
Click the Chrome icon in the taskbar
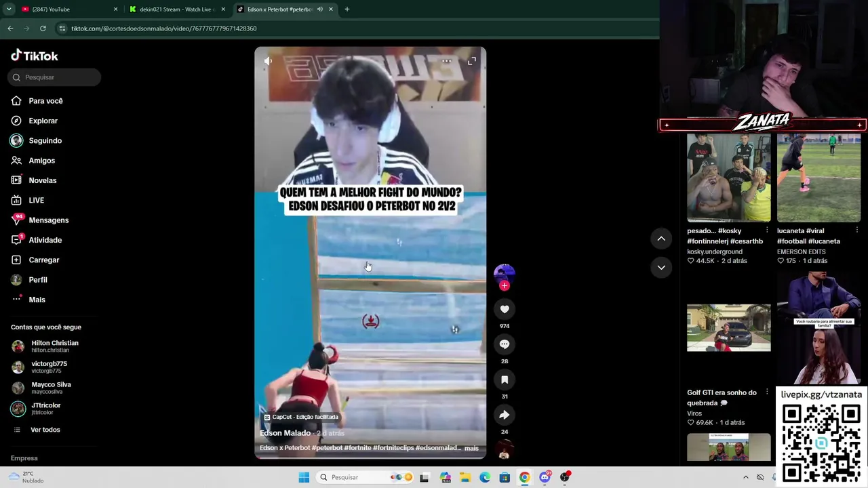tap(524, 477)
